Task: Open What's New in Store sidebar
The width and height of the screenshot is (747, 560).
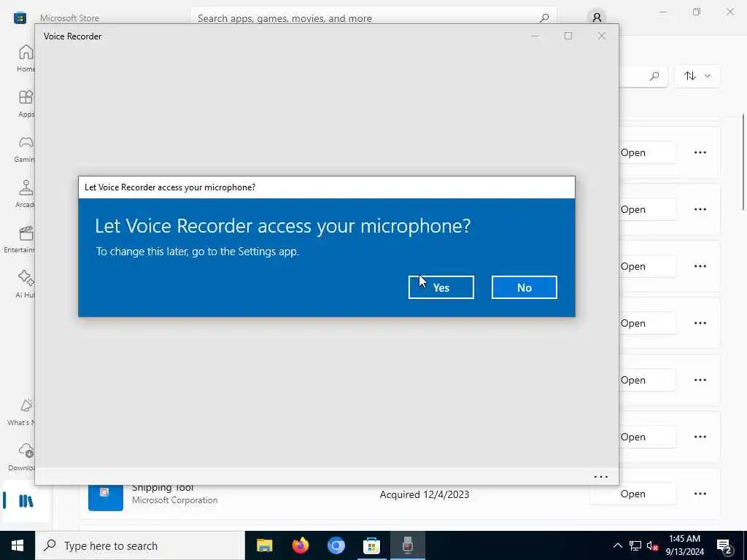Action: [x=22, y=412]
